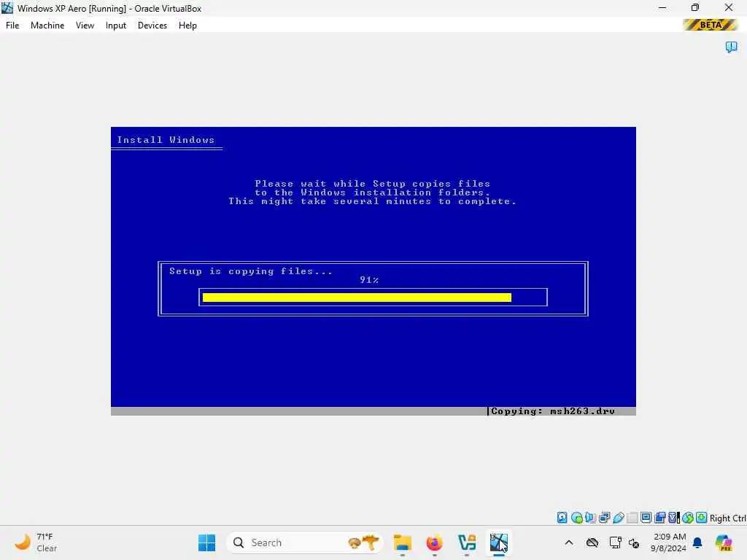This screenshot has height=560, width=747.
Task: Click the Right Ctrl host key label
Action: (727, 518)
